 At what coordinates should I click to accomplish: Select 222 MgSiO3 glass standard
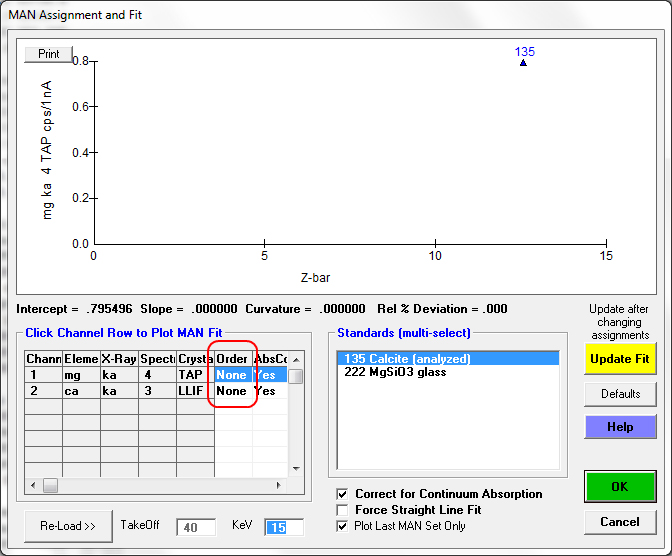pos(395,373)
